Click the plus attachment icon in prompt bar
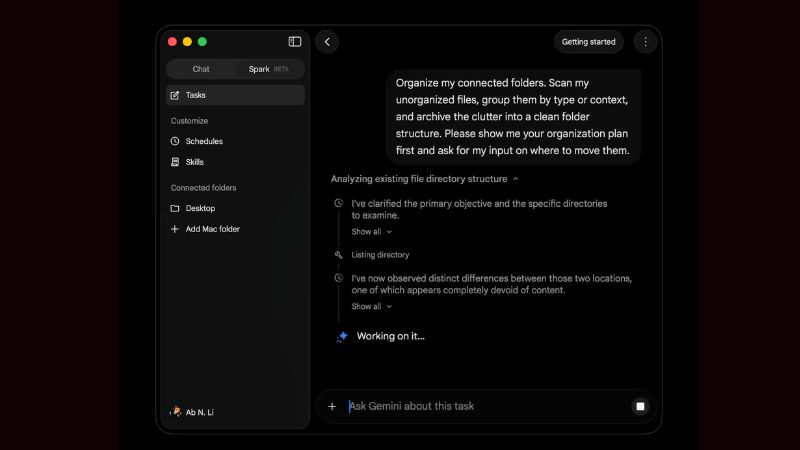Viewport: 800px width, 450px height. click(x=332, y=406)
